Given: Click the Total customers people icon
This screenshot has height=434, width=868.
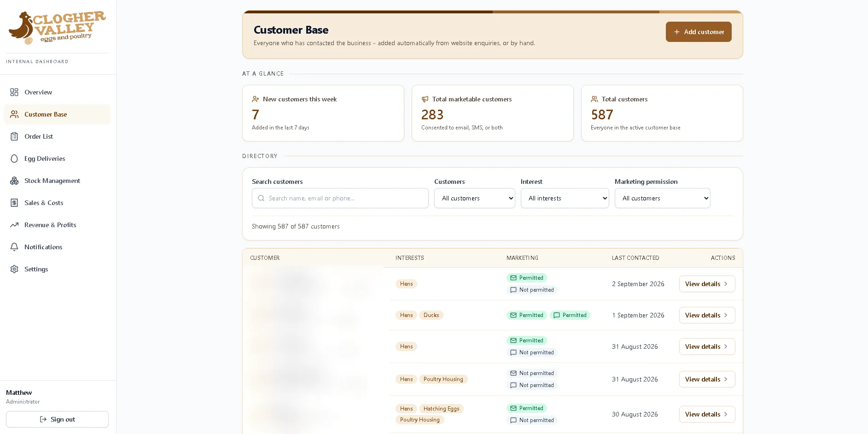Looking at the screenshot, I should point(594,99).
